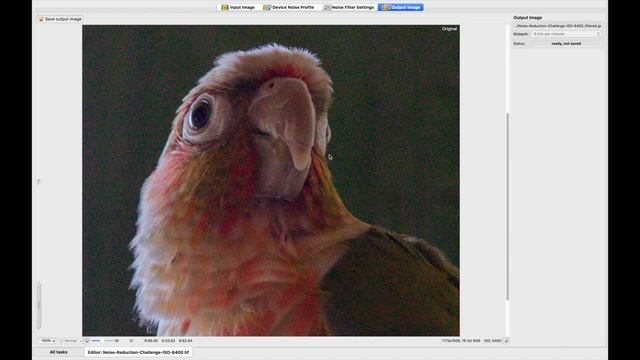
Task: Open the Device Noise Profile tab
Action: (289, 7)
